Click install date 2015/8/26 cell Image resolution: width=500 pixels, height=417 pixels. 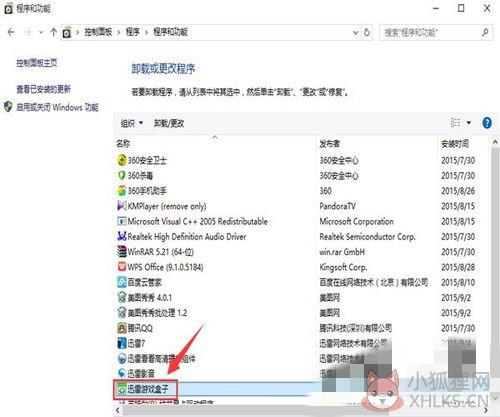click(x=458, y=191)
